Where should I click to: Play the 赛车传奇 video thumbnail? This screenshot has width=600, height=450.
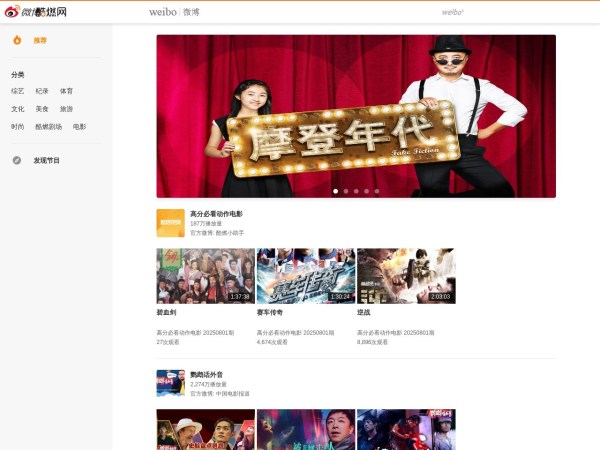click(x=305, y=276)
